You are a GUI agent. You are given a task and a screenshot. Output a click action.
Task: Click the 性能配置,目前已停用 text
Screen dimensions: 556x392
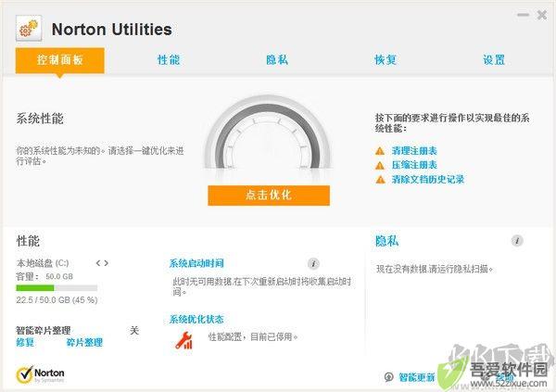pos(253,336)
